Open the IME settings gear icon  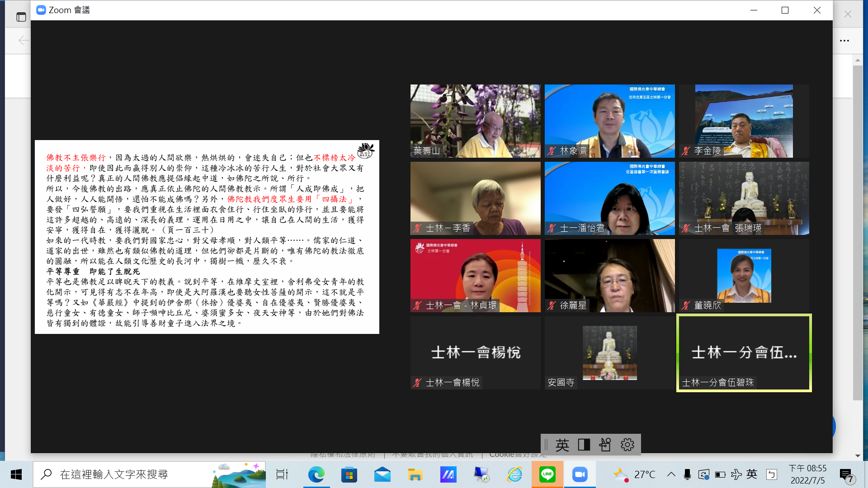627,445
